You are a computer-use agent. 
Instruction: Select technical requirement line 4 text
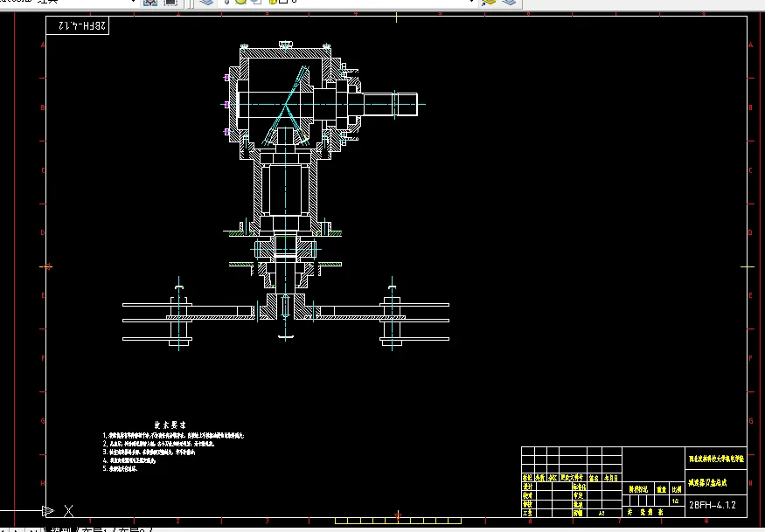pyautogui.click(x=129, y=460)
